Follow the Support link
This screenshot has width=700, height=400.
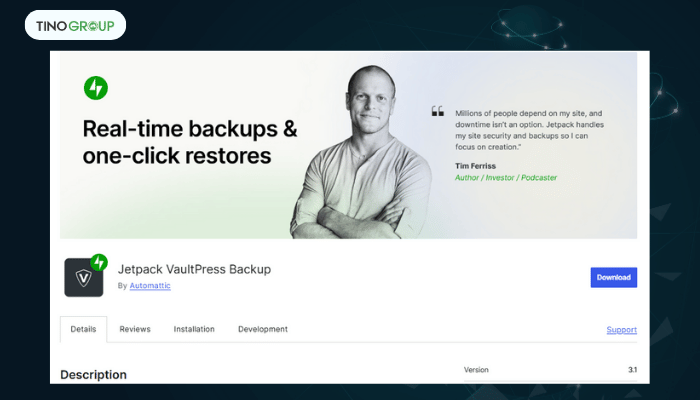621,329
